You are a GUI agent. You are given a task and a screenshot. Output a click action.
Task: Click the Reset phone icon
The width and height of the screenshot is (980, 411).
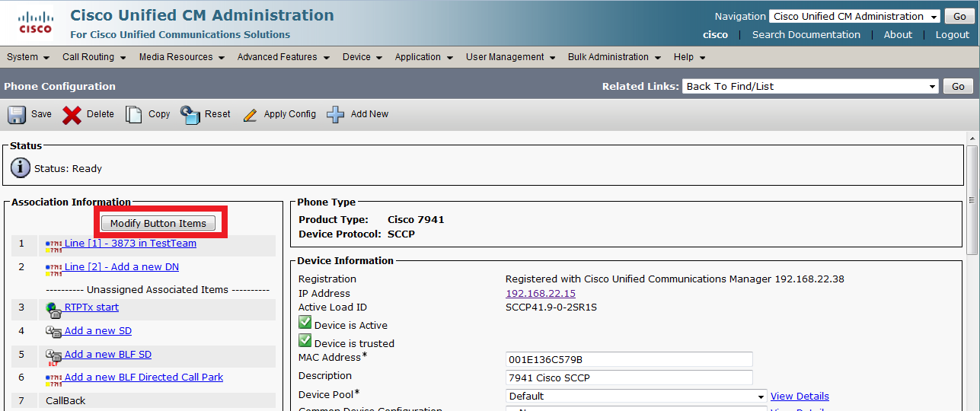[x=190, y=114]
